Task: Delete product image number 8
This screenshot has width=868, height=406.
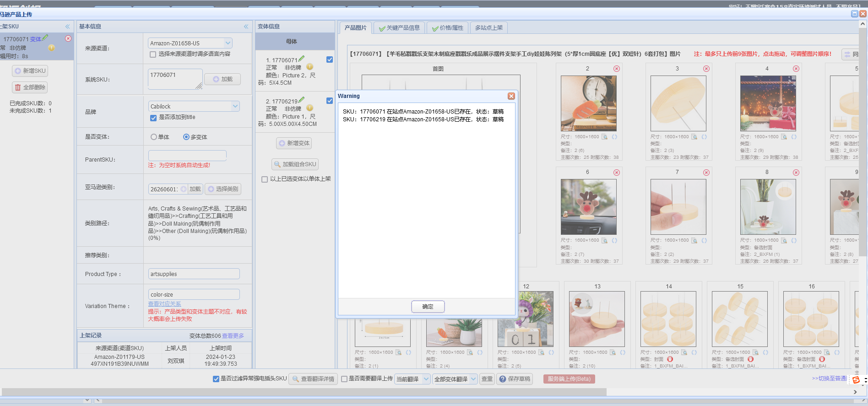Action: pyautogui.click(x=796, y=173)
